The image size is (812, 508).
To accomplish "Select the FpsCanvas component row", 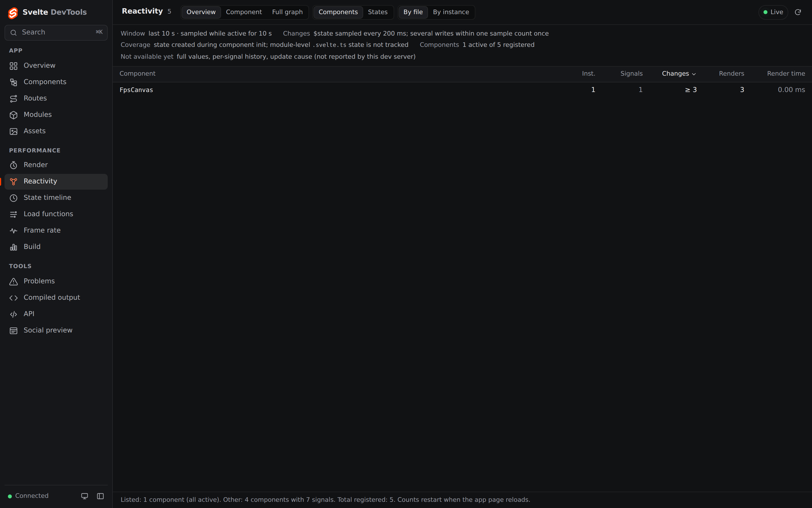I will pyautogui.click(x=462, y=90).
